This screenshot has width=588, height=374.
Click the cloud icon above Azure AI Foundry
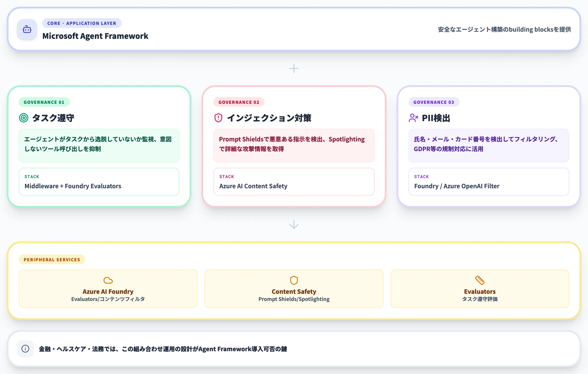[108, 280]
